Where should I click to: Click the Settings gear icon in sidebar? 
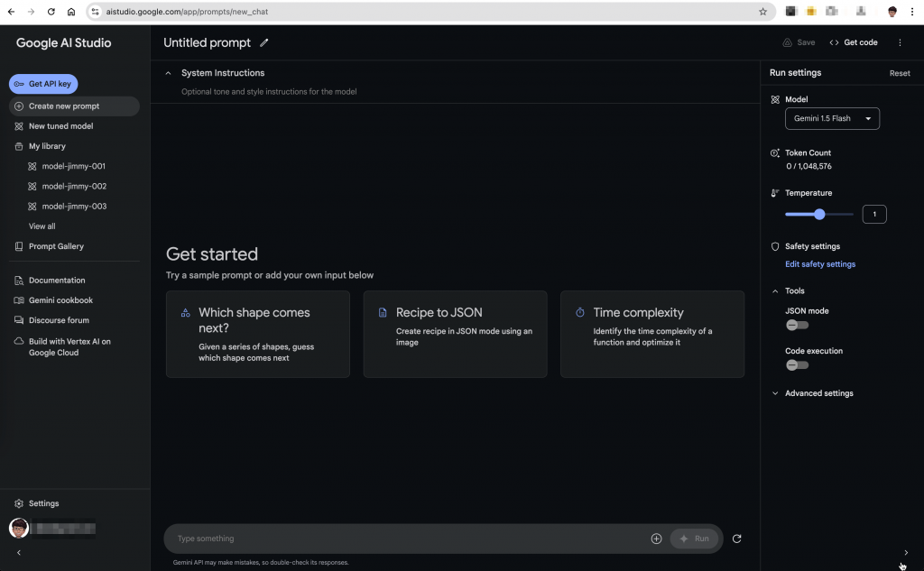click(19, 504)
